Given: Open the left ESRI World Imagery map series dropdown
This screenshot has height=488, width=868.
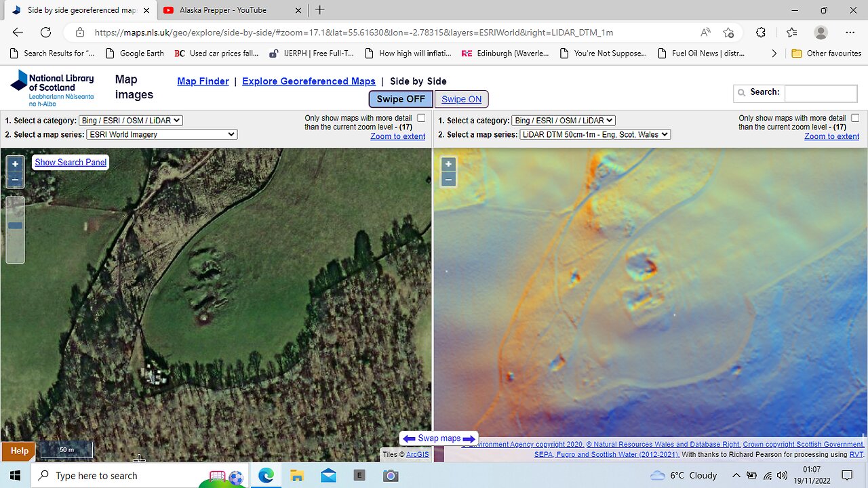Looking at the screenshot, I should [161, 134].
